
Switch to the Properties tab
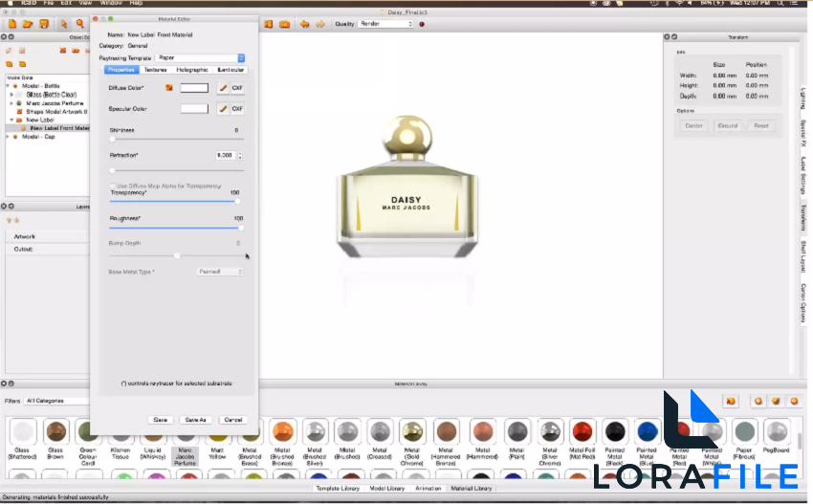point(121,70)
